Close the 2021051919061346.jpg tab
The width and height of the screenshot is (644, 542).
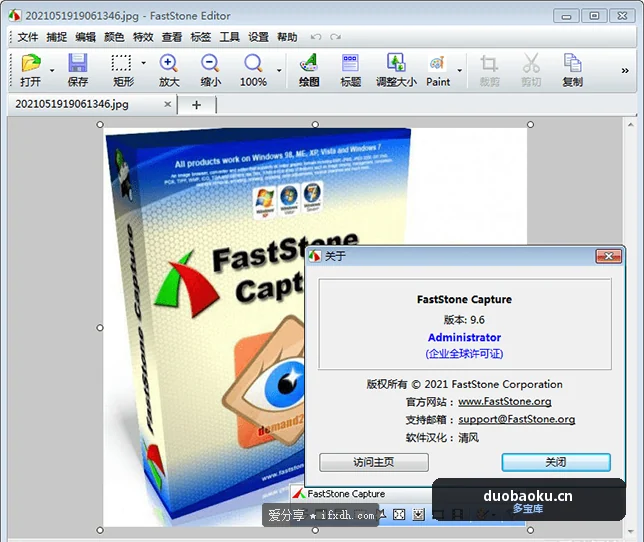168,104
